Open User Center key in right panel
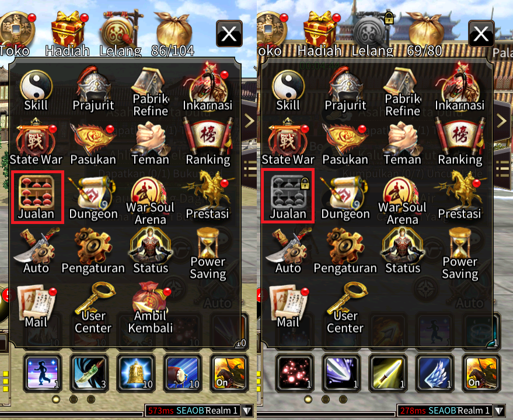The image size is (513, 420). pyautogui.click(x=346, y=308)
